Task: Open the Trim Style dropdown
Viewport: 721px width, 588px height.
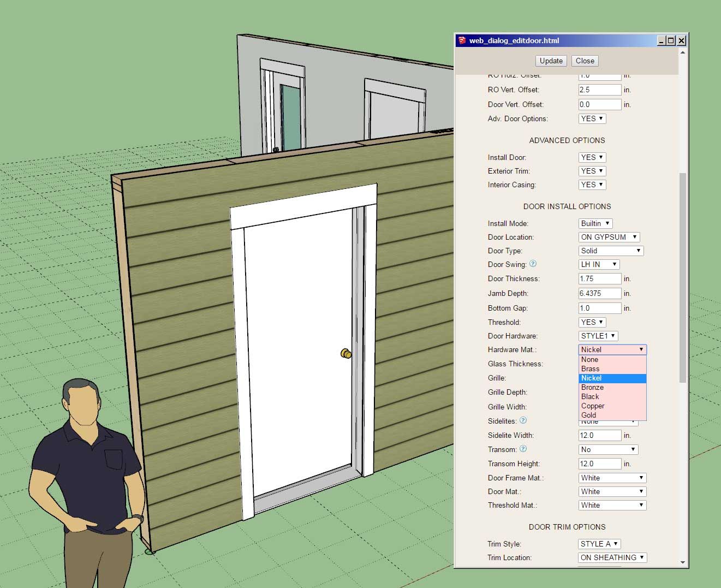Action: tap(599, 544)
